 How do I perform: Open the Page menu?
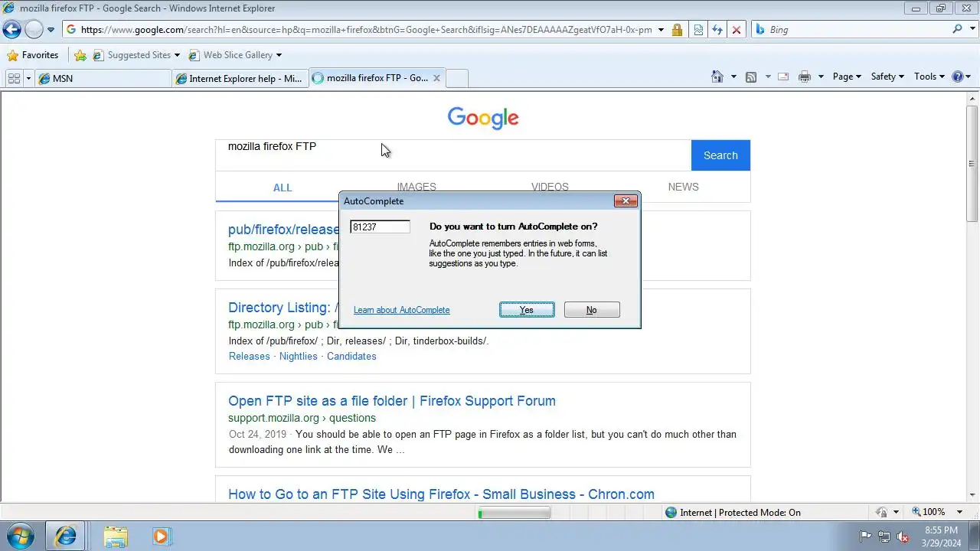pos(847,77)
